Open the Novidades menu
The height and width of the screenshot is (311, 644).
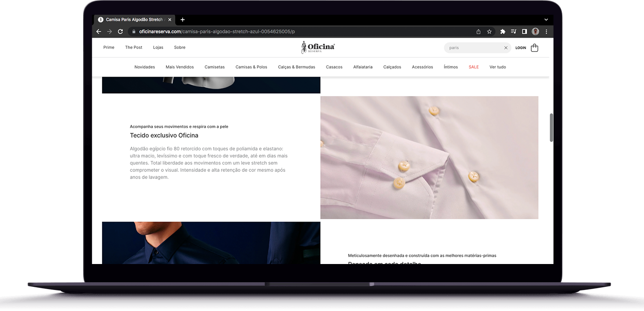click(x=144, y=67)
